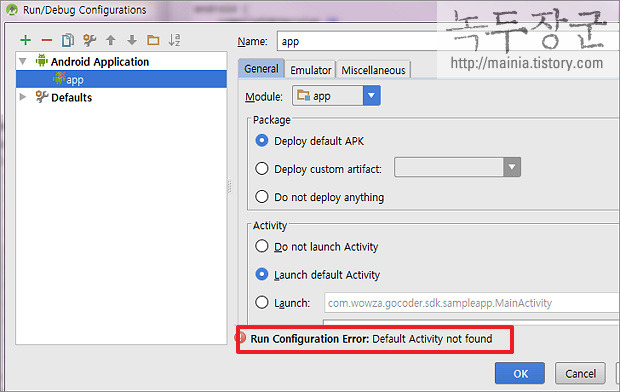Remove the selected configuration with the minus icon

click(47, 40)
